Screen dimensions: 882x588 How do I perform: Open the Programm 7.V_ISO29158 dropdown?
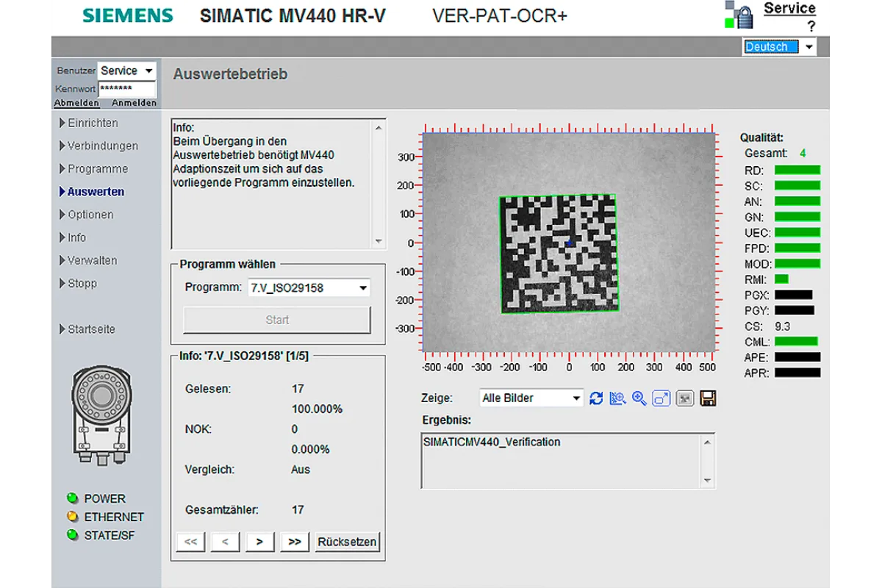pyautogui.click(x=309, y=288)
